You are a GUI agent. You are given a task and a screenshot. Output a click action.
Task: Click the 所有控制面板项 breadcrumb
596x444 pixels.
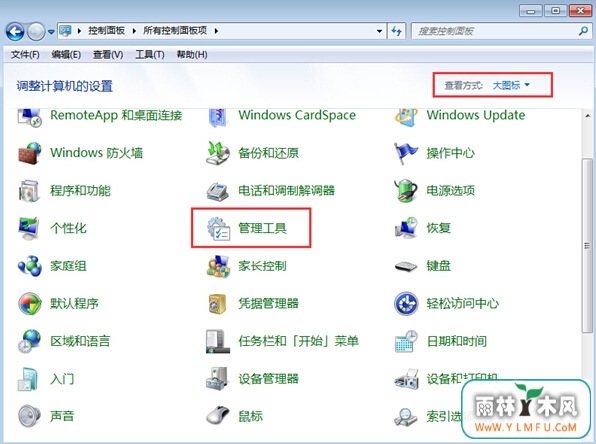tap(175, 31)
